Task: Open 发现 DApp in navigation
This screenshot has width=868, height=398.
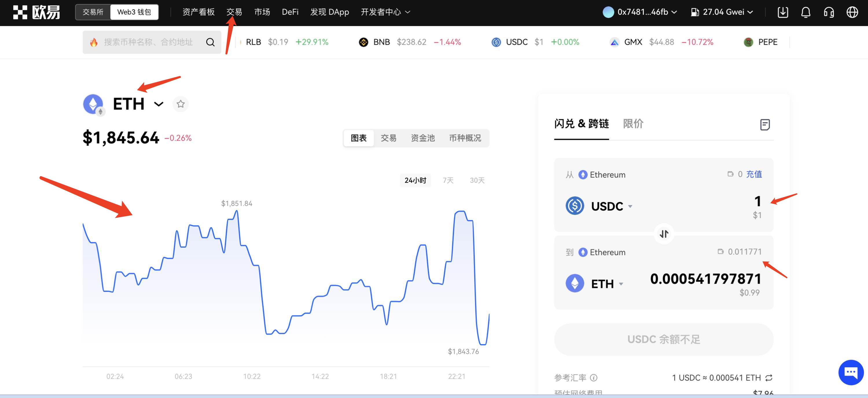Action: (x=330, y=12)
